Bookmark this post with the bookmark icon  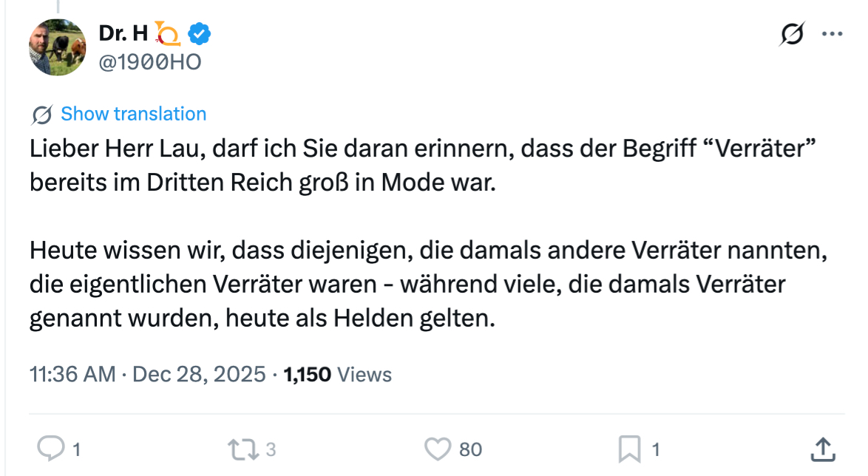click(629, 449)
